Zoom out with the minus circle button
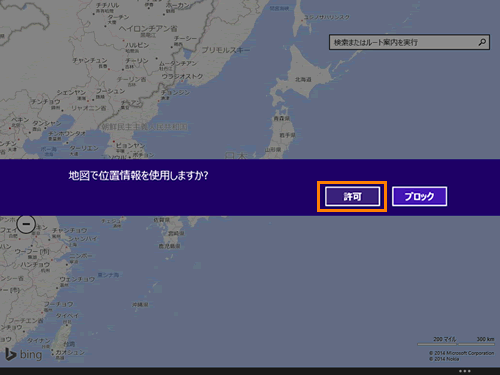Screen dimensions: 500x375 point(26,224)
